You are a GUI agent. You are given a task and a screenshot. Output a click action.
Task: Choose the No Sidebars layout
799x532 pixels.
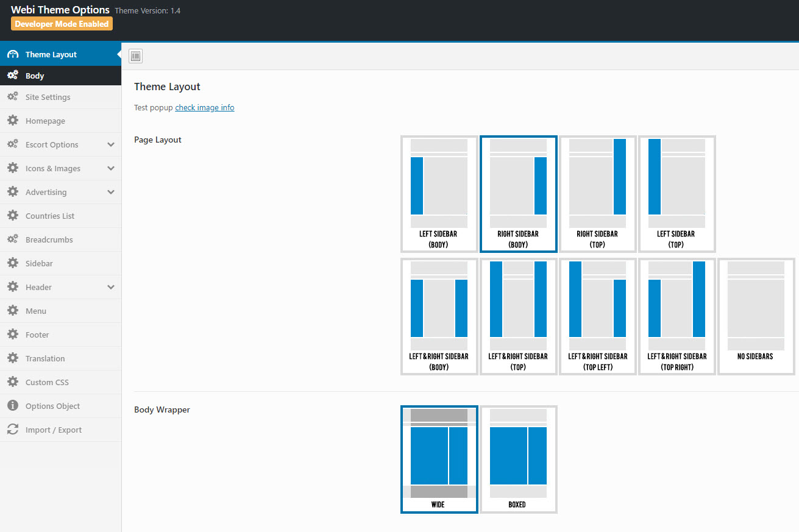pyautogui.click(x=756, y=316)
